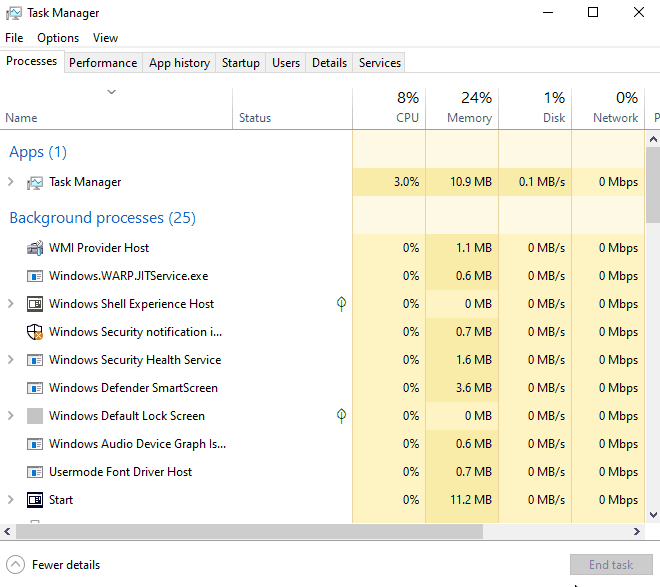This screenshot has width=660, height=587.
Task: Select the Usermode Font Driver Host row
Action: 322,472
